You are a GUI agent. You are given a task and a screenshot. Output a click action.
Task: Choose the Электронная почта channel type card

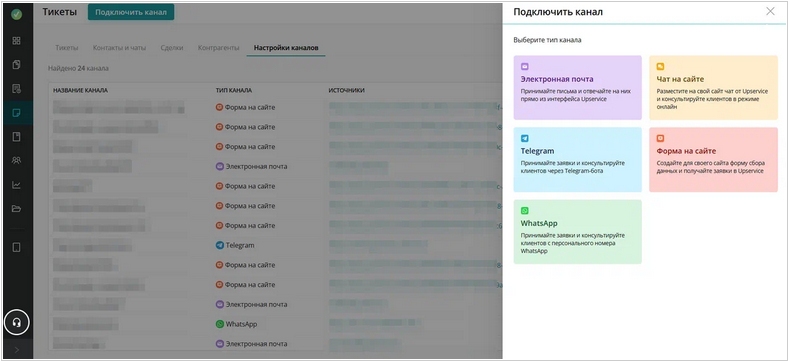tap(577, 87)
